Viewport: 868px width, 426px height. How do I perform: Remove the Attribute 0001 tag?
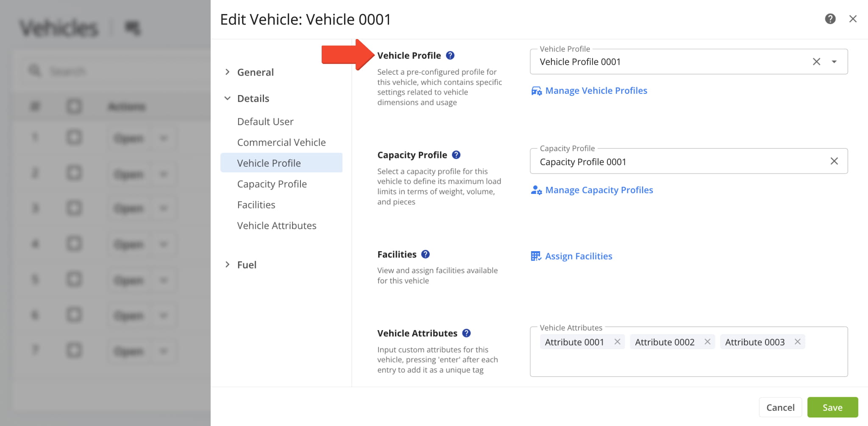click(x=617, y=342)
